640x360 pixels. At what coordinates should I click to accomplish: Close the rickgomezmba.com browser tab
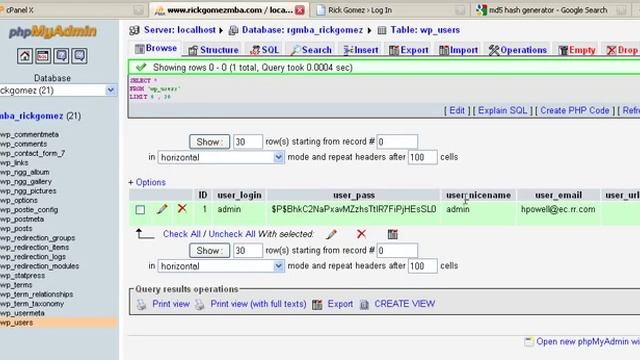(x=300, y=10)
